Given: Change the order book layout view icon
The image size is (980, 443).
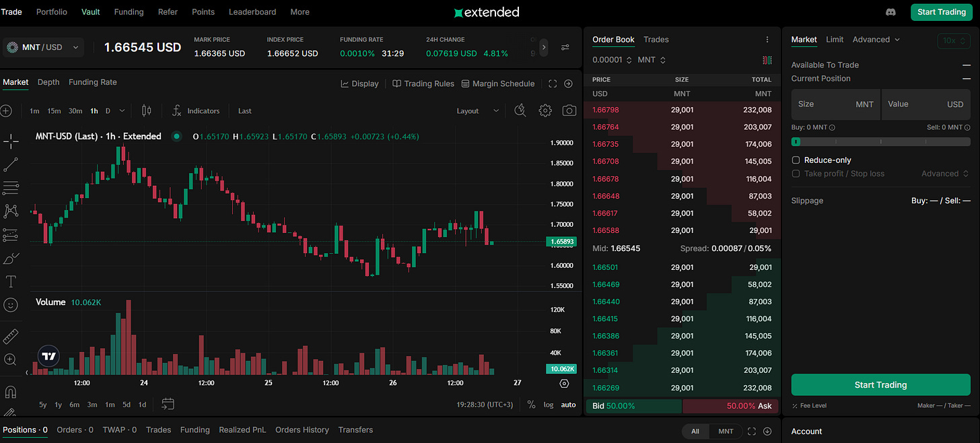Looking at the screenshot, I should [x=767, y=60].
